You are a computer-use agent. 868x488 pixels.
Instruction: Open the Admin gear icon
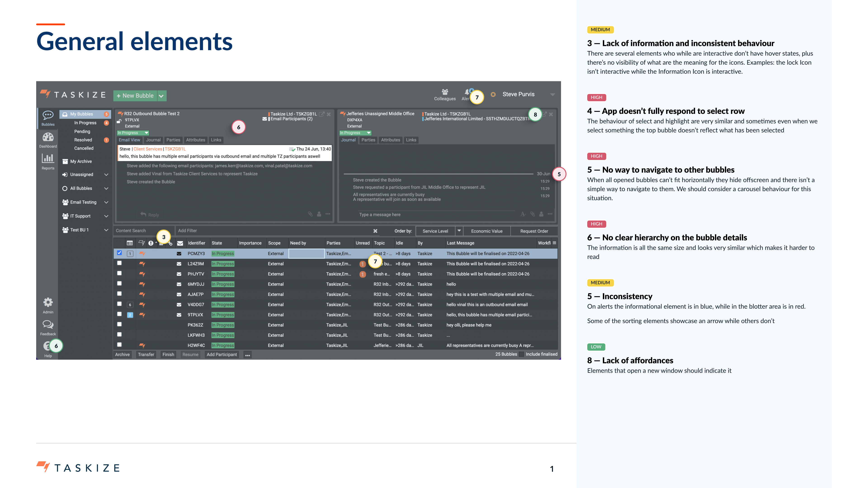click(x=48, y=303)
